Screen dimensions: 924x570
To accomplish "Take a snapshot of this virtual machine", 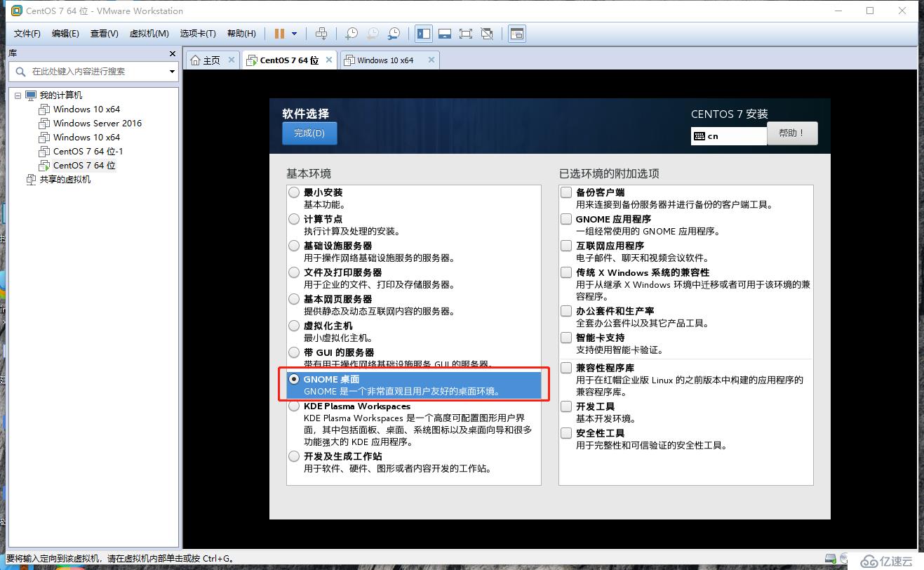I will point(351,33).
